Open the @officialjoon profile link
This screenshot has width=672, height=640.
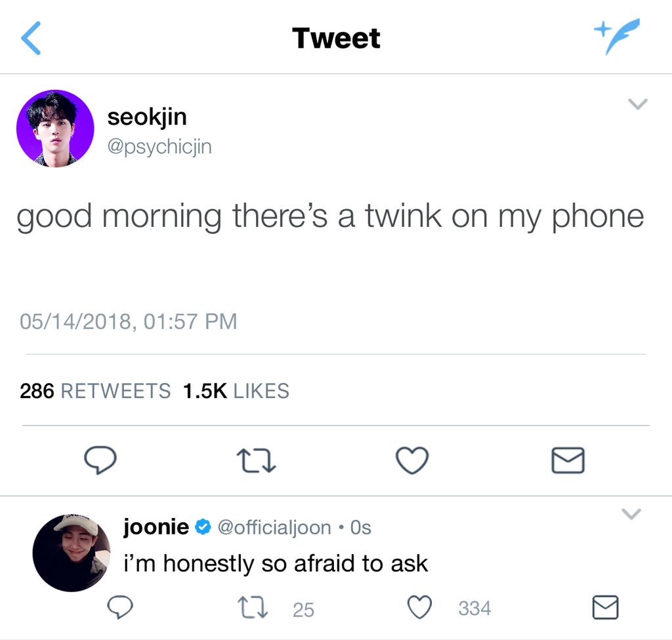click(274, 528)
